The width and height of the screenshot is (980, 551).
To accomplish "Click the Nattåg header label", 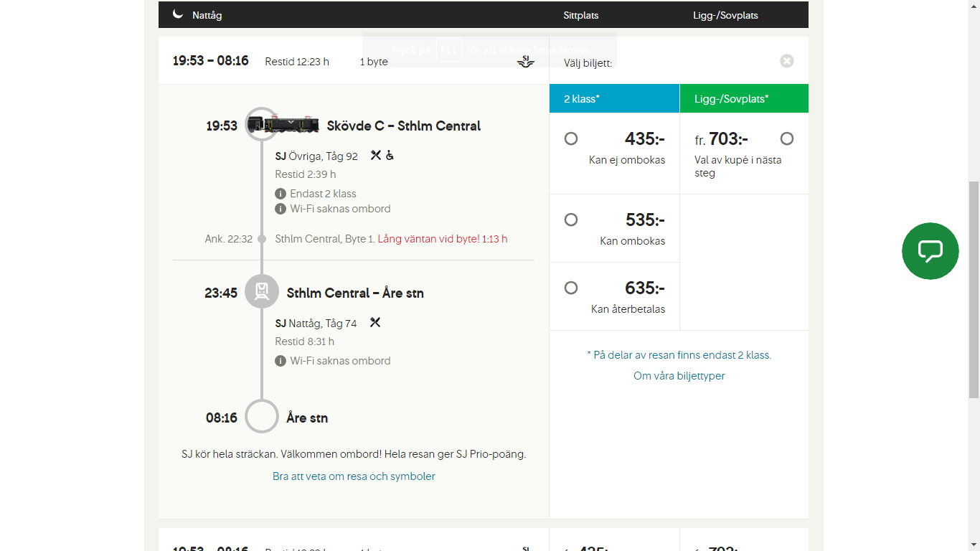I will [x=207, y=15].
